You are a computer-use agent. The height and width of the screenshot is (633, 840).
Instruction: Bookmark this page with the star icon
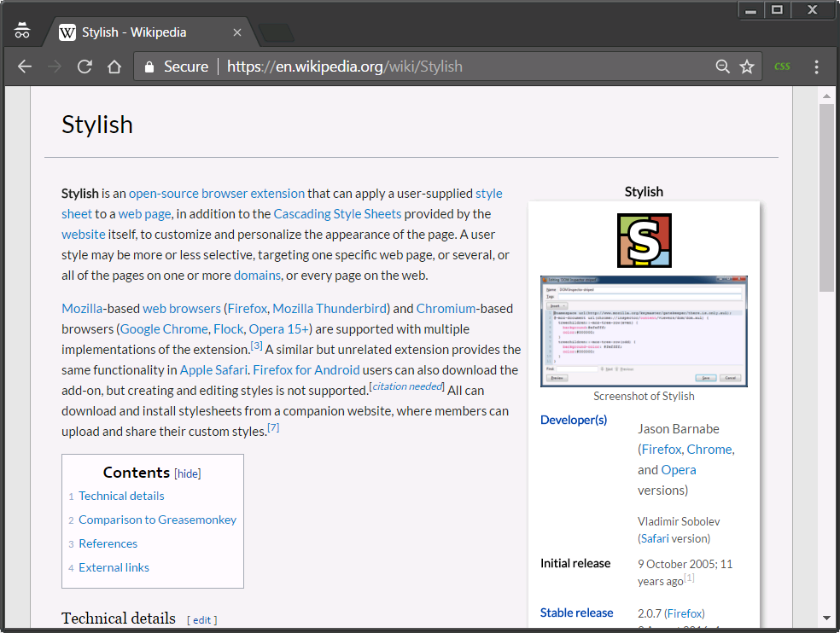(747, 67)
